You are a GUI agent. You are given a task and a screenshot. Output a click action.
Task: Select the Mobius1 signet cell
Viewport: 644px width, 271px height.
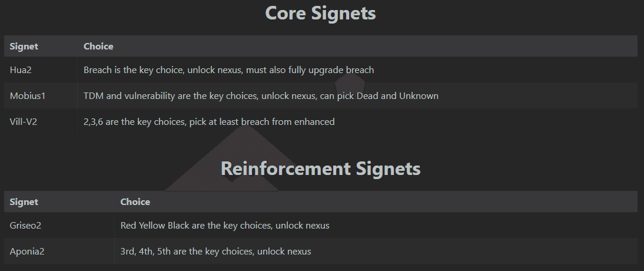pyautogui.click(x=27, y=96)
